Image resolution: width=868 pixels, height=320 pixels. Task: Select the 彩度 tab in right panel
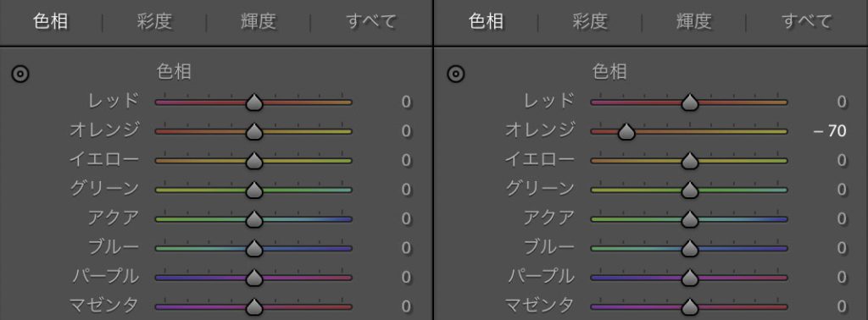(x=590, y=21)
